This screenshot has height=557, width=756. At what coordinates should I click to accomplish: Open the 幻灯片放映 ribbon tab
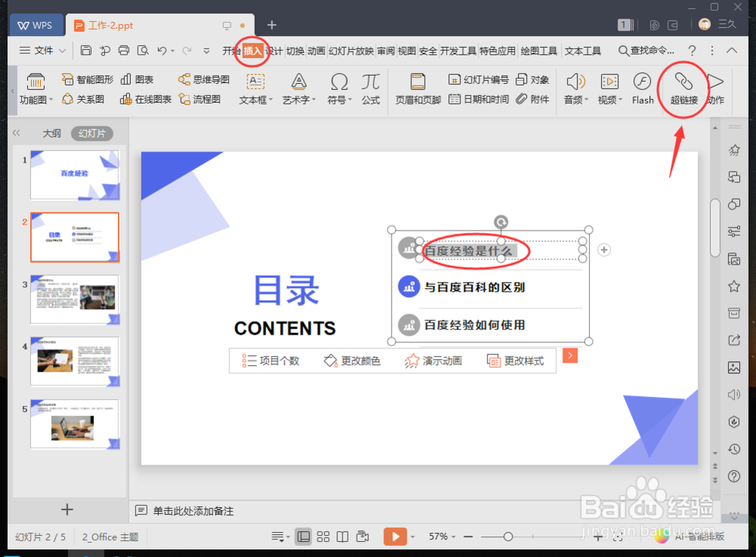(x=351, y=51)
